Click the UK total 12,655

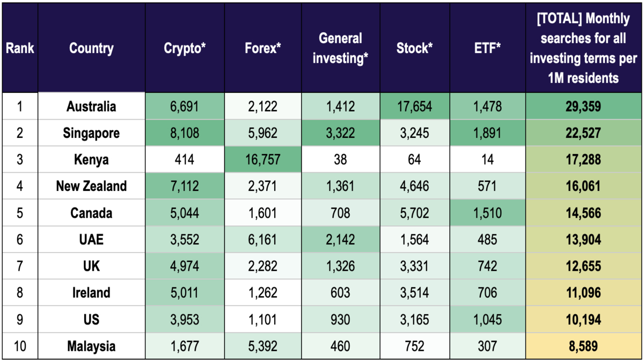[x=583, y=266]
